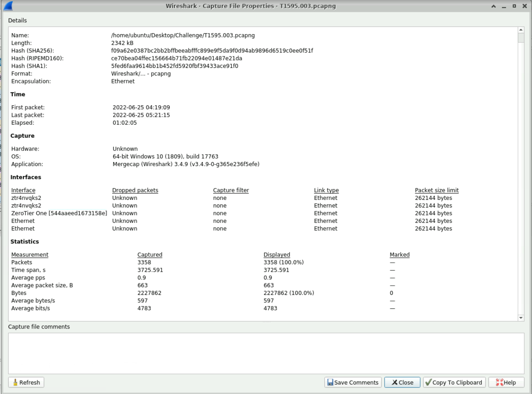Save the capture file comments

point(353,382)
